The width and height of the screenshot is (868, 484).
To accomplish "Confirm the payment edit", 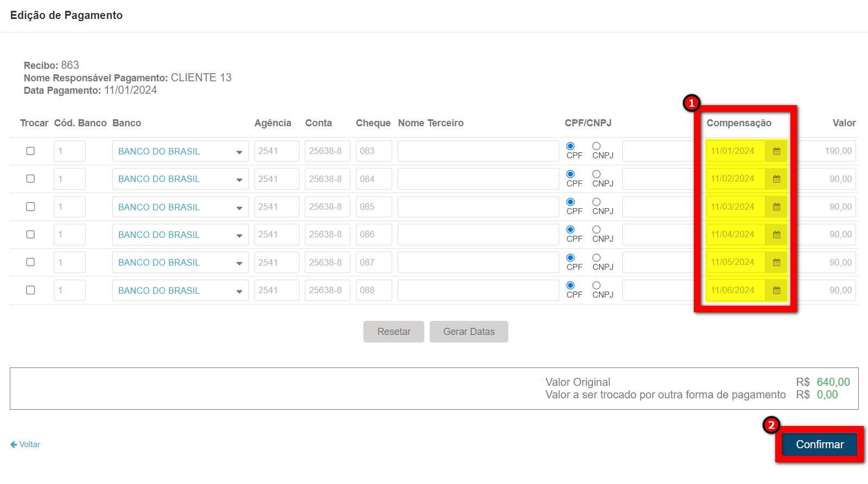I will point(819,444).
